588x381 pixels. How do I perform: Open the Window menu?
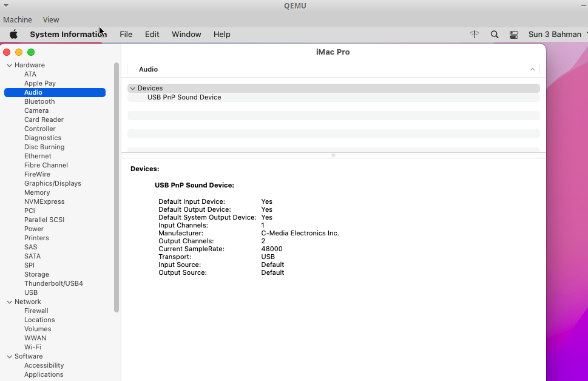186,35
